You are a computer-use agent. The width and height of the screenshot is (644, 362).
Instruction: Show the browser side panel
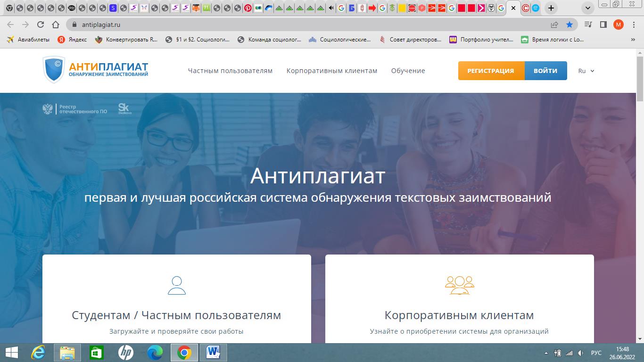tap(603, 25)
